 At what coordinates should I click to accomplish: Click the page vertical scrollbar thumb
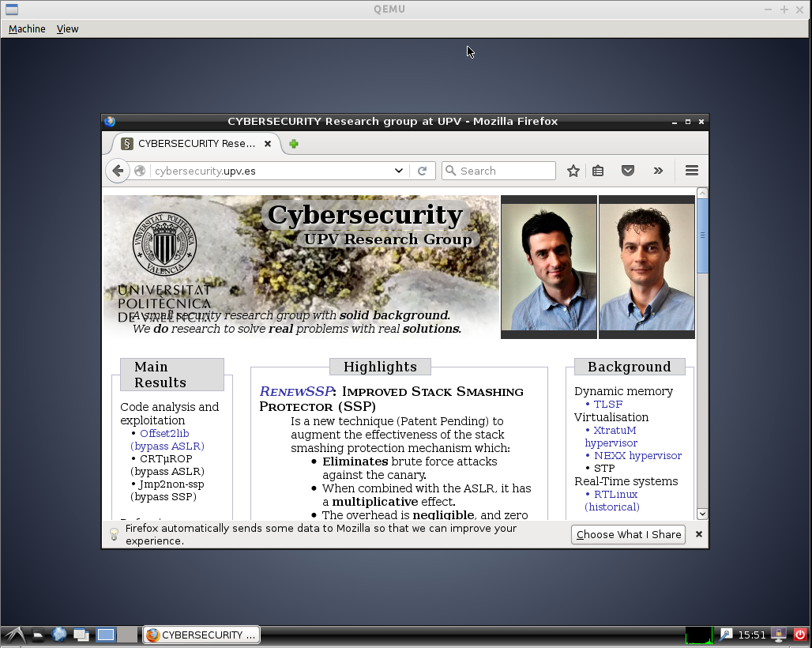pos(702,235)
